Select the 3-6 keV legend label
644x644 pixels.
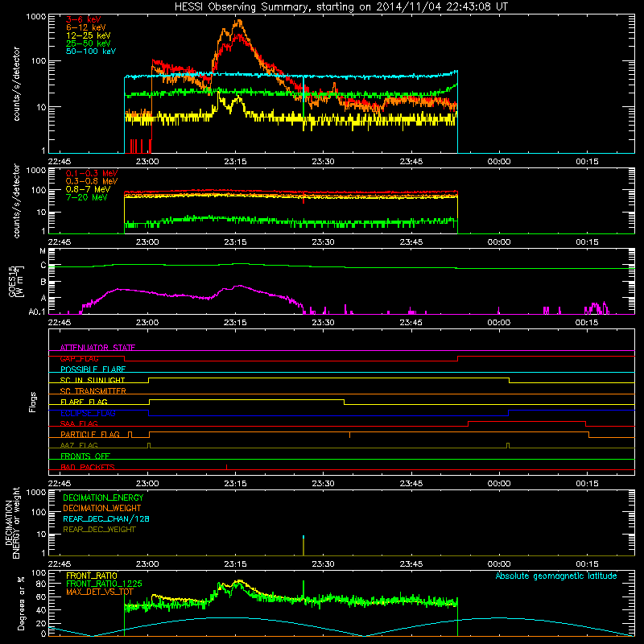click(83, 19)
